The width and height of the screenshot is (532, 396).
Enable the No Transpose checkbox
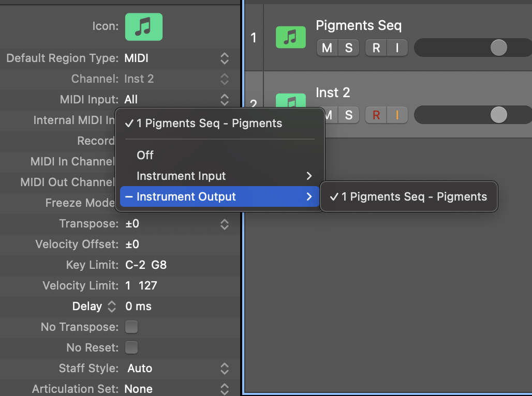pyautogui.click(x=131, y=327)
